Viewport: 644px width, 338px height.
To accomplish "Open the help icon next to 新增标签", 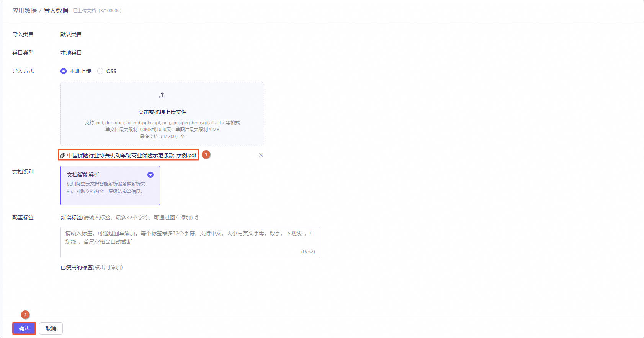I will tap(197, 218).
